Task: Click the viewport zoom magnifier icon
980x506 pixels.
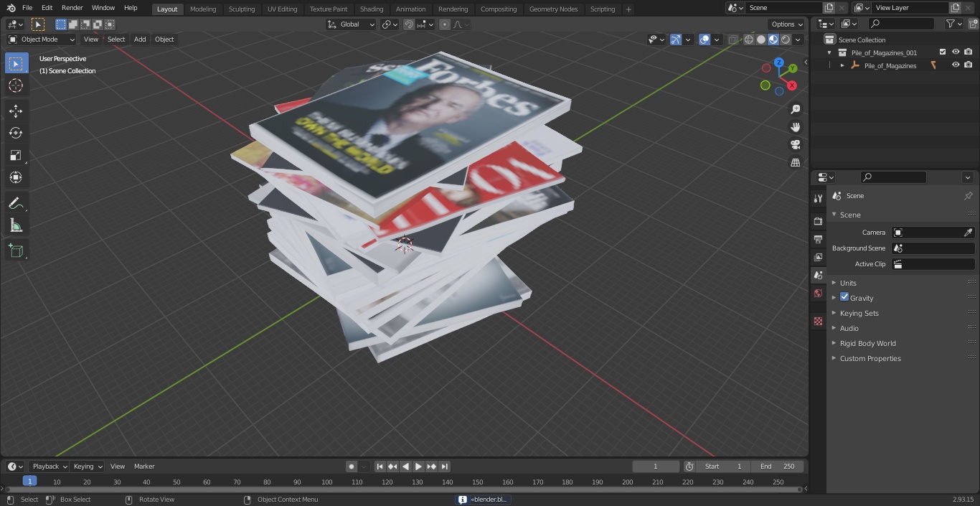Action: (795, 109)
